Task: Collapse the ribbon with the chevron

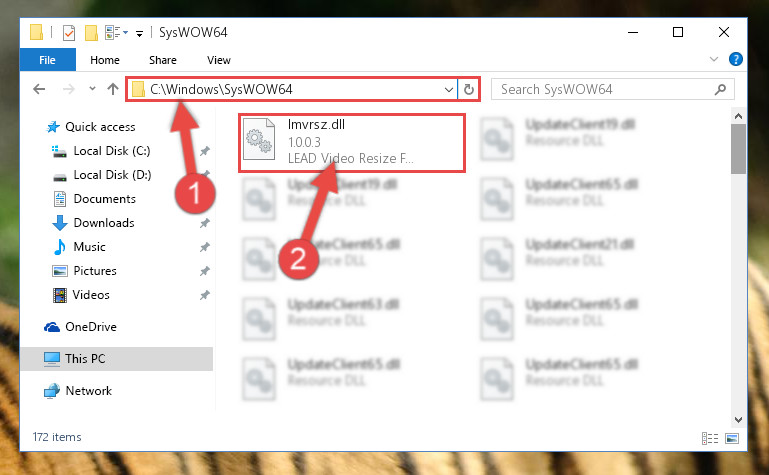Action: coord(714,59)
